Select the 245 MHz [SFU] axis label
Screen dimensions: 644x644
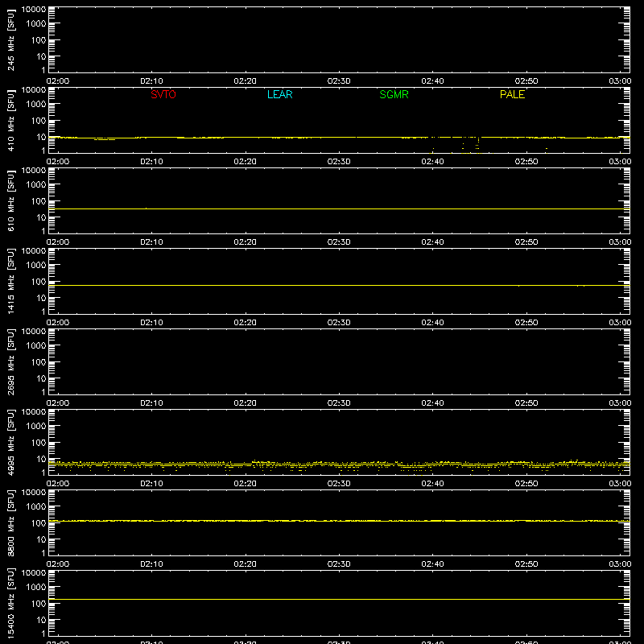pyautogui.click(x=10, y=39)
